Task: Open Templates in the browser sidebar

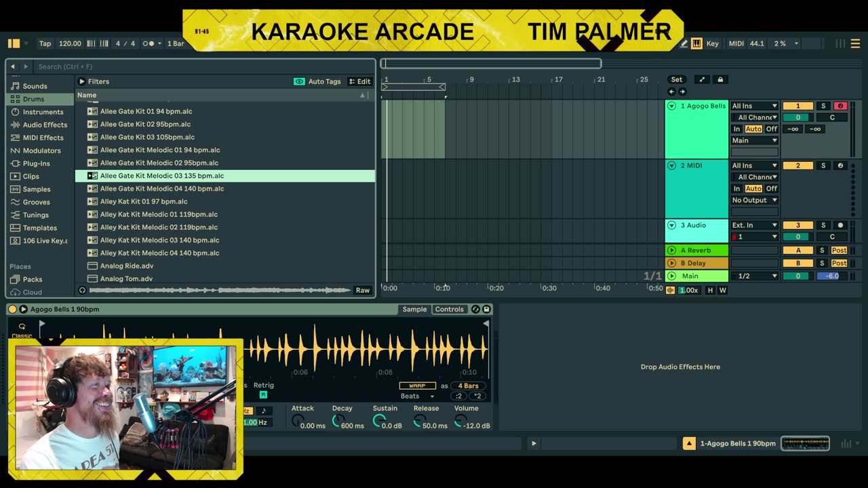Action: pos(39,228)
